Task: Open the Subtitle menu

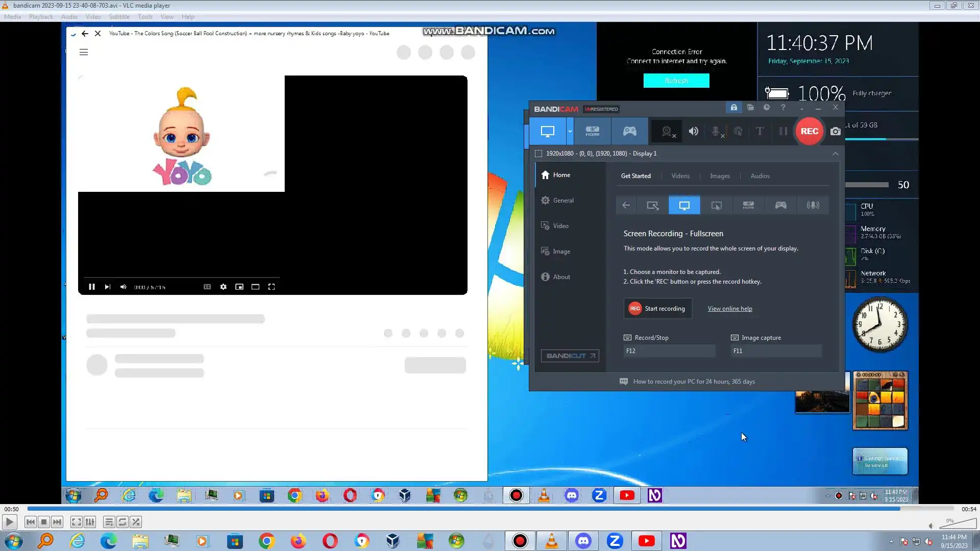Action: coord(119,17)
